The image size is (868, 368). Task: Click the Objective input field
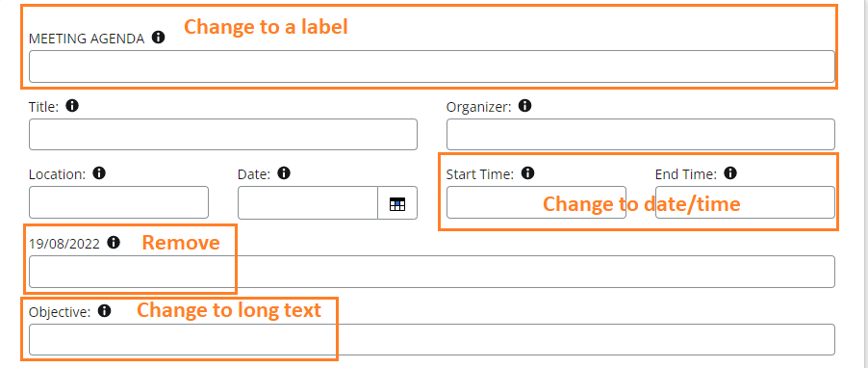pyautogui.click(x=432, y=340)
